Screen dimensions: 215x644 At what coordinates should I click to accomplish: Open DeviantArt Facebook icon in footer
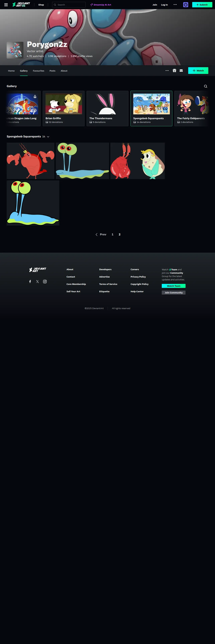[30, 282]
